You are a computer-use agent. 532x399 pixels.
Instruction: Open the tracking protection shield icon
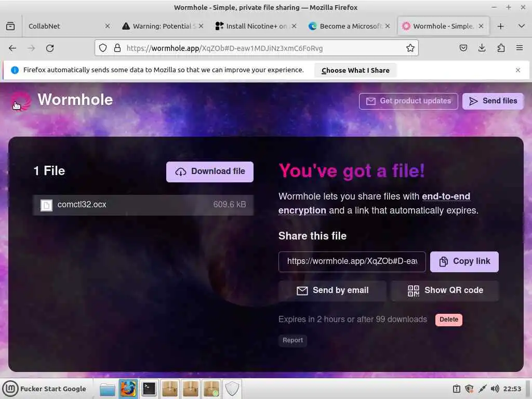[103, 48]
